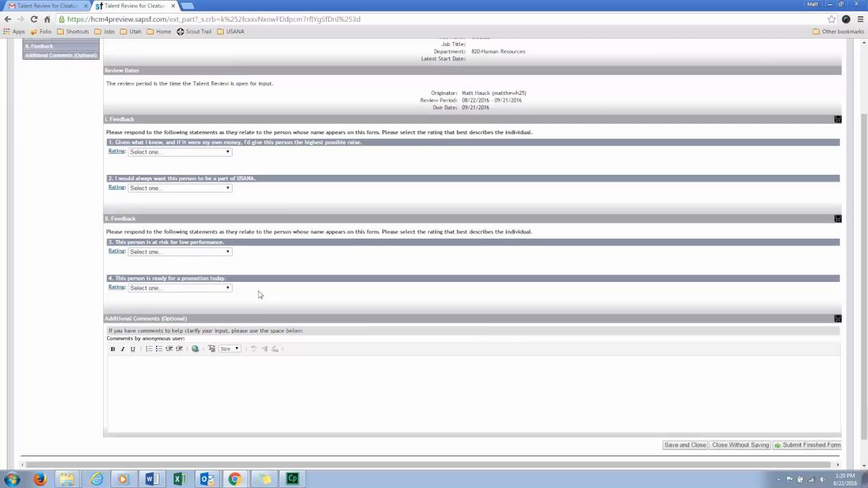Open Other bookmarks folder
Image resolution: width=868 pixels, height=488 pixels.
click(x=838, y=31)
